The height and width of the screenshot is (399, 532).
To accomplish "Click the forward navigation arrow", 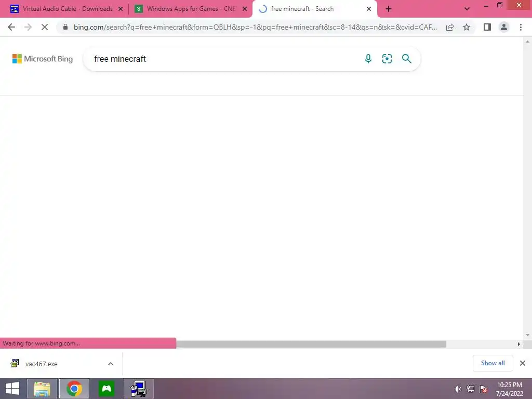I will click(x=28, y=27).
